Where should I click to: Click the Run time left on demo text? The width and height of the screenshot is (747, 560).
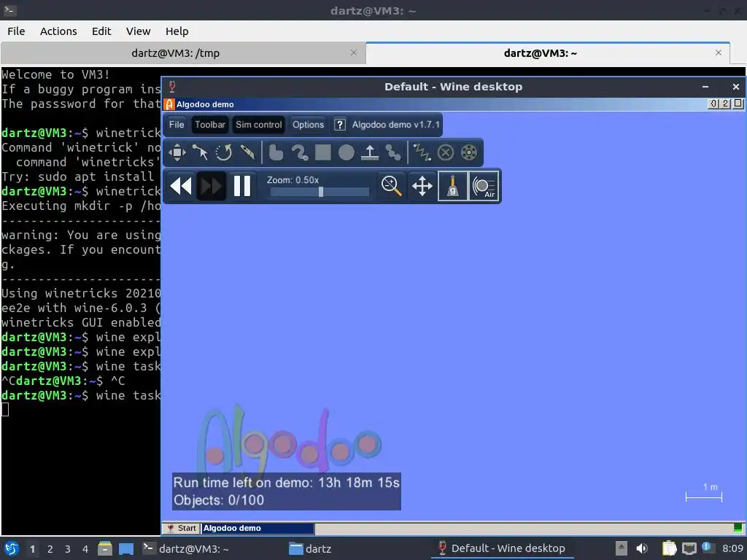coord(286,483)
